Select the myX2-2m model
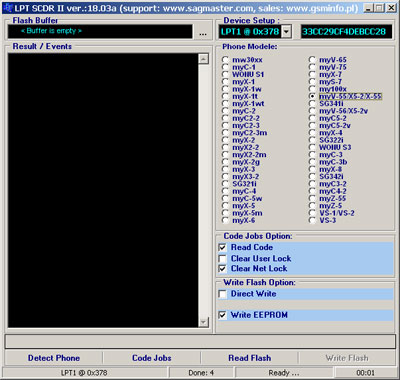The height and width of the screenshot is (380, 400). [226, 155]
